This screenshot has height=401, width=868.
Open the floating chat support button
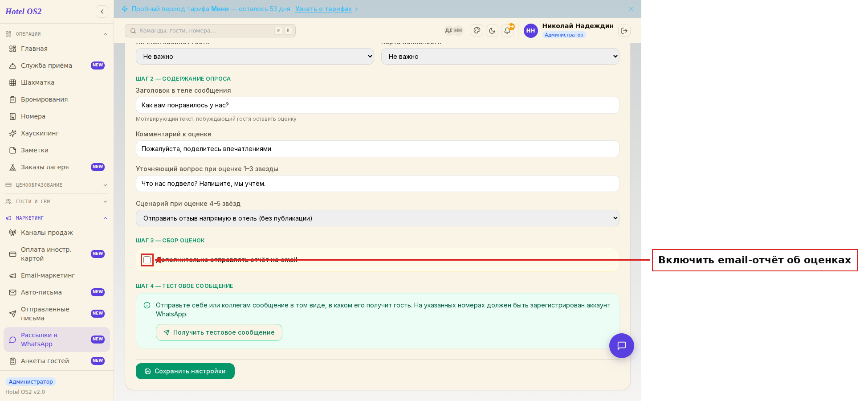tap(622, 346)
